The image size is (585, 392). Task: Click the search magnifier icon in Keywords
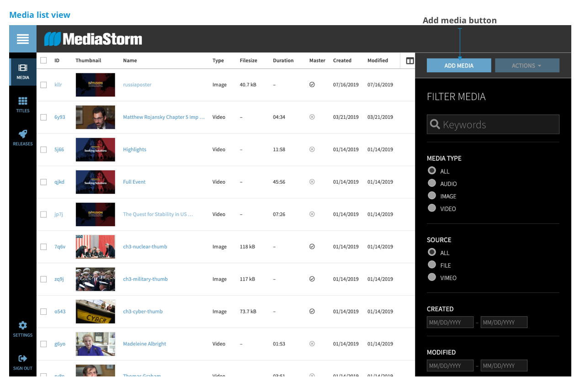coord(435,124)
